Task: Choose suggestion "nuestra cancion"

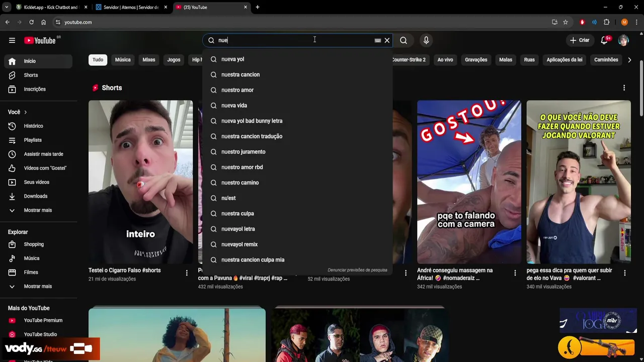Action: coord(297,74)
